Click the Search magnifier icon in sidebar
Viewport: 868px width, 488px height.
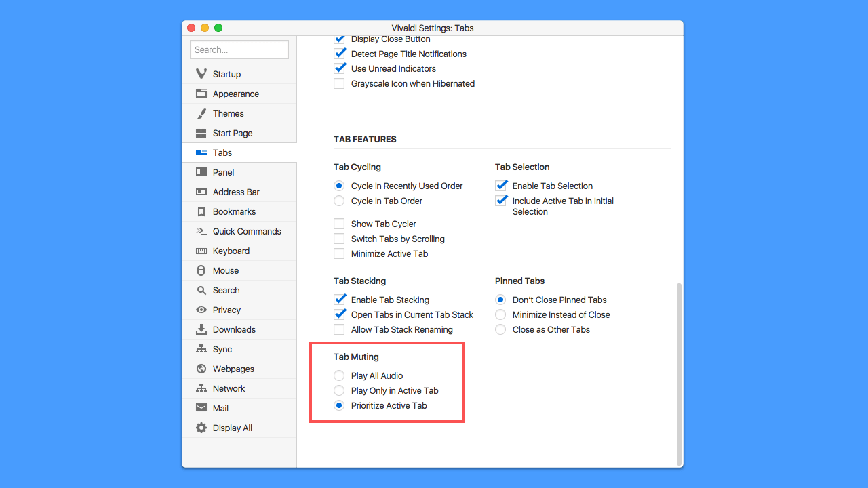coord(201,290)
